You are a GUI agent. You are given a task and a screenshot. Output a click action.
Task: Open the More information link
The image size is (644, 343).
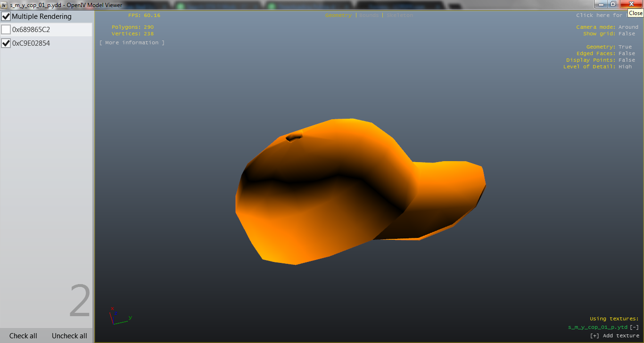pyautogui.click(x=132, y=43)
